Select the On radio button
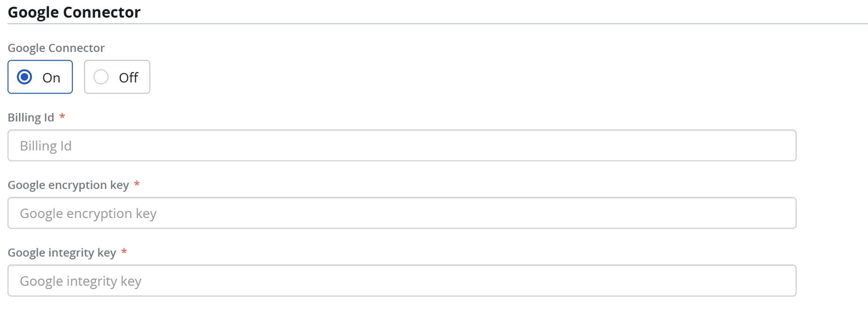This screenshot has height=309, width=868. [24, 77]
